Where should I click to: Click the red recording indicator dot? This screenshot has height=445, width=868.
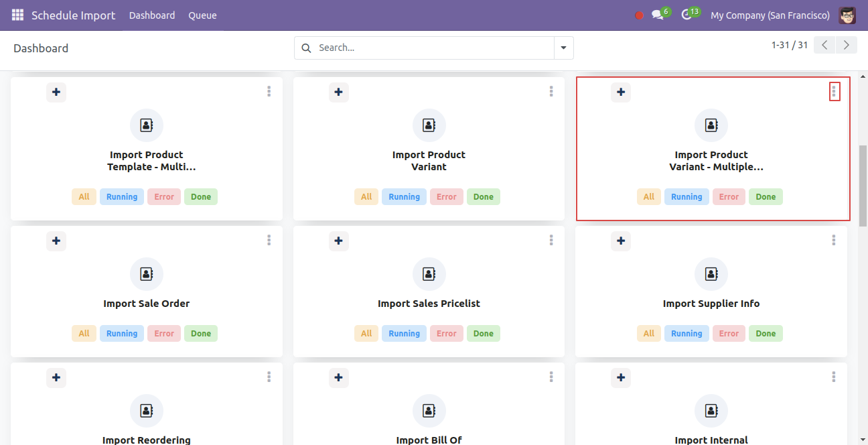(639, 15)
